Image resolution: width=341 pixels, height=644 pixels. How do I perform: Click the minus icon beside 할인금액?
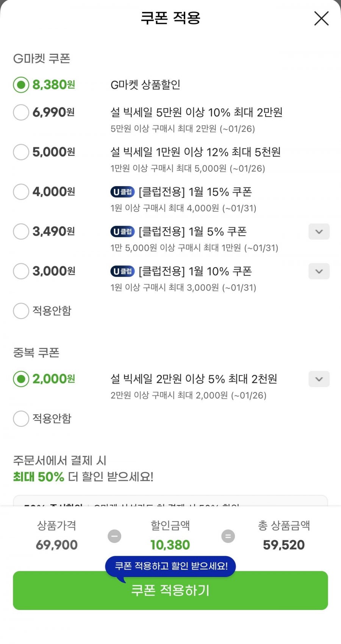coord(114,536)
